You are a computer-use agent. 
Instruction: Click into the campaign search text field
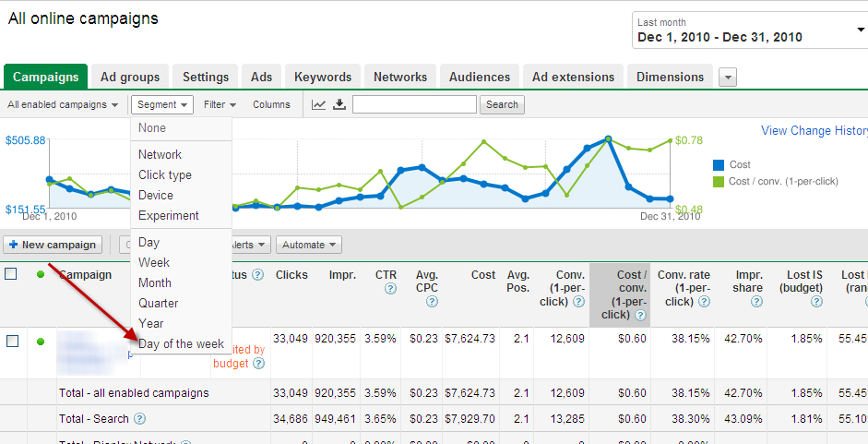point(414,104)
